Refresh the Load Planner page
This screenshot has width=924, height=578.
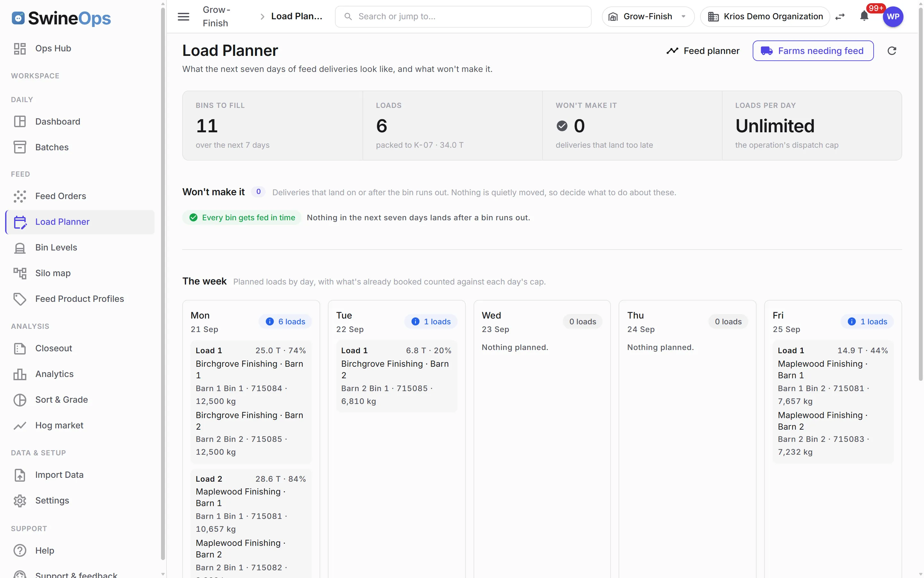pyautogui.click(x=892, y=51)
